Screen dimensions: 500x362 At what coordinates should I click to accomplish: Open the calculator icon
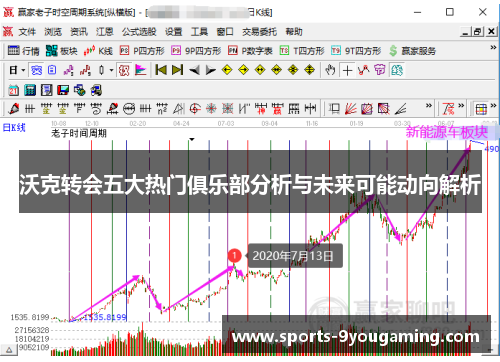click(30, 90)
